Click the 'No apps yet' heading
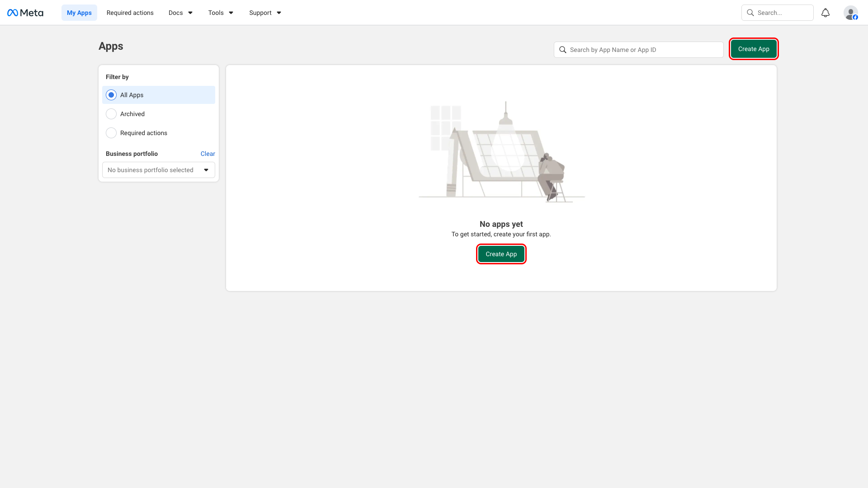Viewport: 868px width, 488px height. (501, 224)
